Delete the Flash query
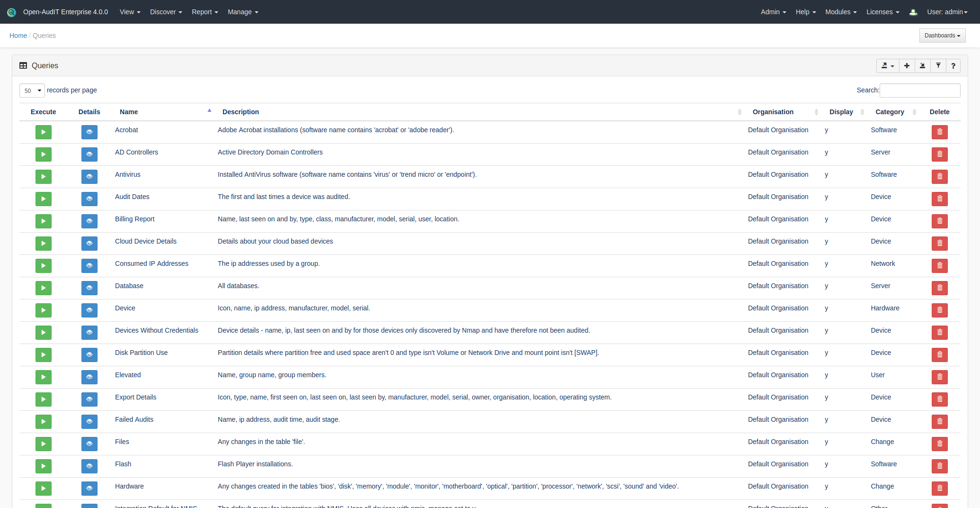The image size is (980, 508). coord(939,466)
